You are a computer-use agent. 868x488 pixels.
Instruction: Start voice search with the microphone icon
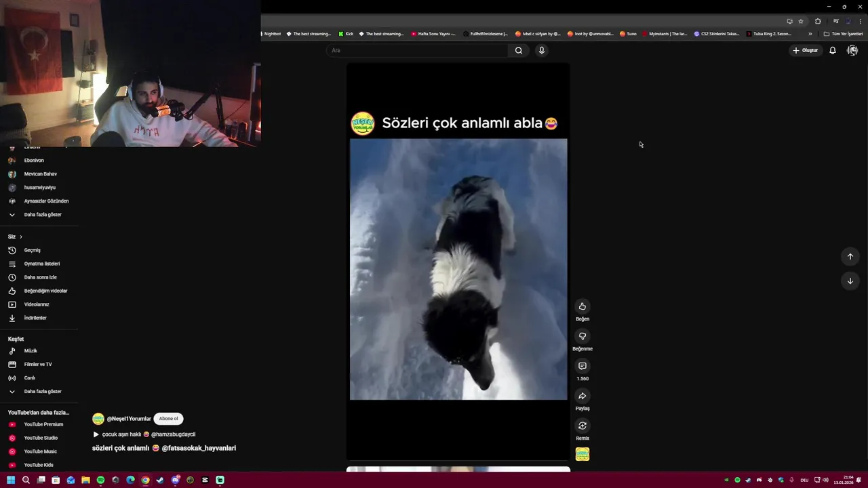coord(541,50)
